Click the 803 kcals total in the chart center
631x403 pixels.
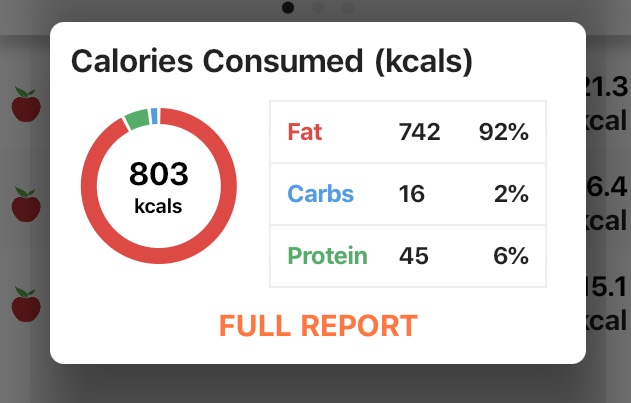coord(159,186)
